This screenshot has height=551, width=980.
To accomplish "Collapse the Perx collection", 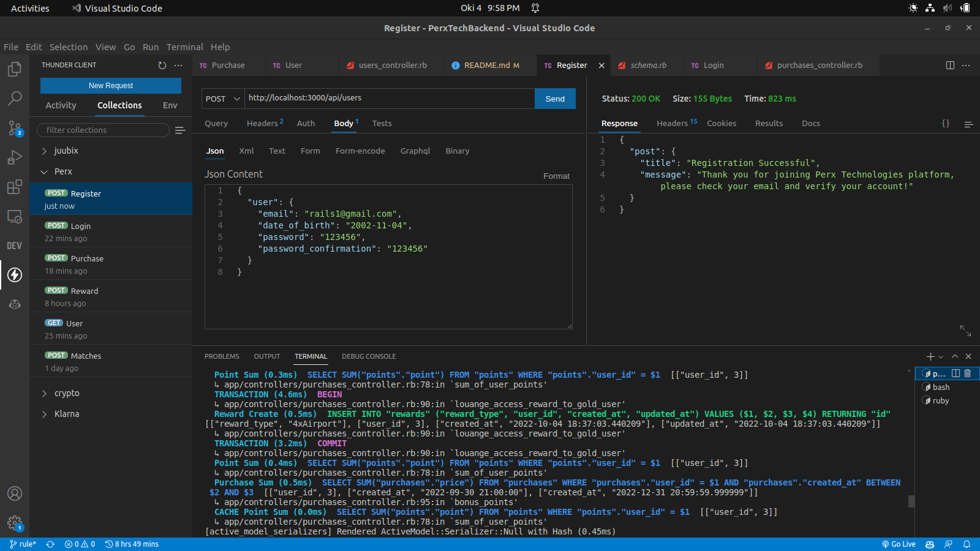I will 111,171.
